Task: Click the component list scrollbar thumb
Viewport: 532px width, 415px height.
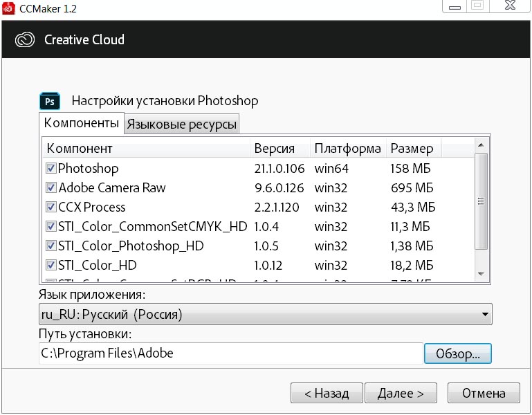Action: (x=481, y=201)
